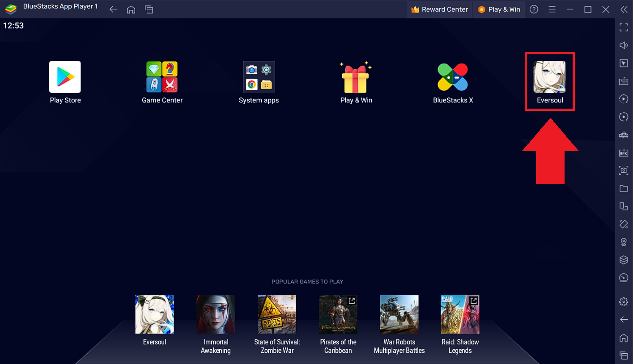Open the Pirates of the Caribbean game
633x364 pixels.
(x=338, y=314)
